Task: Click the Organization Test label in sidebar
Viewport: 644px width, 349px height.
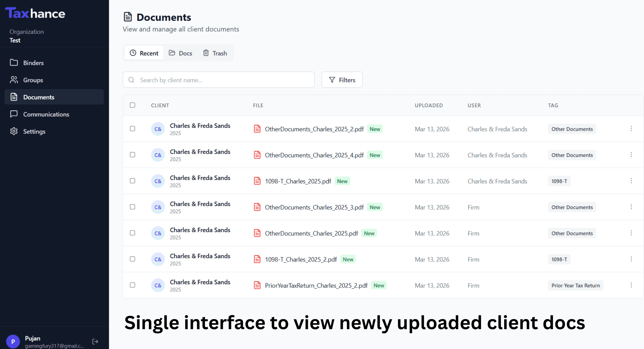Action: coord(27,36)
